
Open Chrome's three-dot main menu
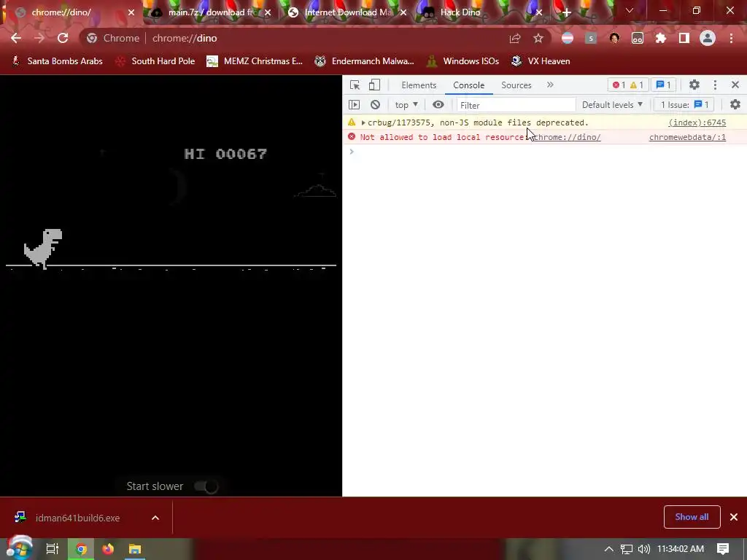pyautogui.click(x=731, y=38)
